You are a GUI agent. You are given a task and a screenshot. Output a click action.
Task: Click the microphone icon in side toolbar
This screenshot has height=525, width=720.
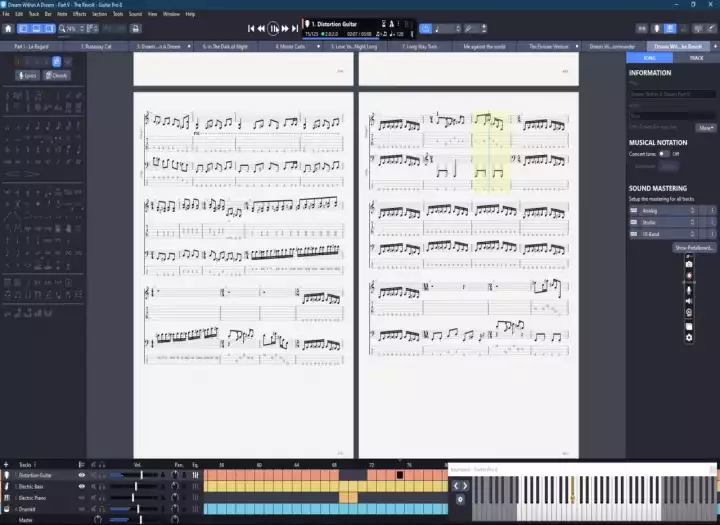pyautogui.click(x=689, y=290)
